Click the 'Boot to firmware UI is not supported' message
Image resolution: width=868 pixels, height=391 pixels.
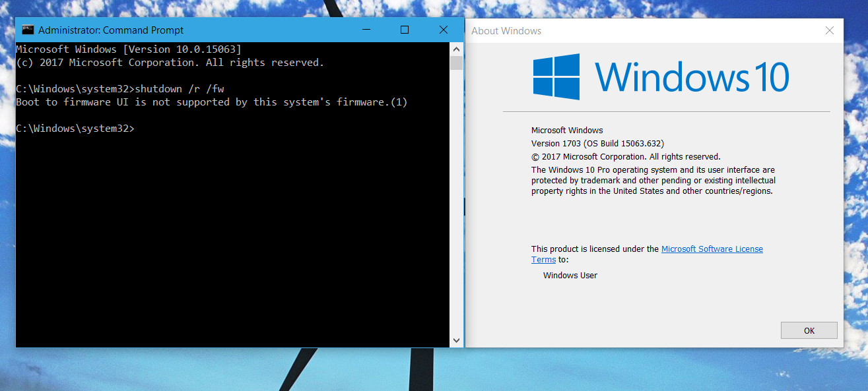(211, 102)
